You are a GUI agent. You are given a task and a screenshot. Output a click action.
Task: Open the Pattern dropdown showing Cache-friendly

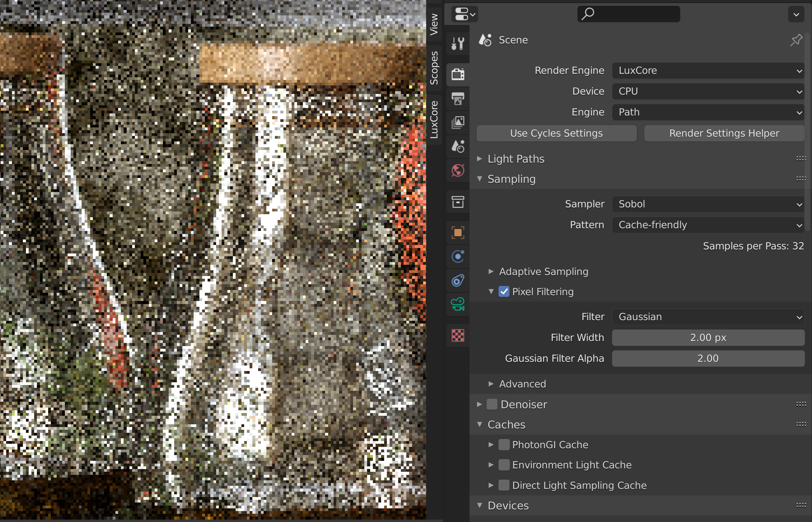[x=708, y=225]
